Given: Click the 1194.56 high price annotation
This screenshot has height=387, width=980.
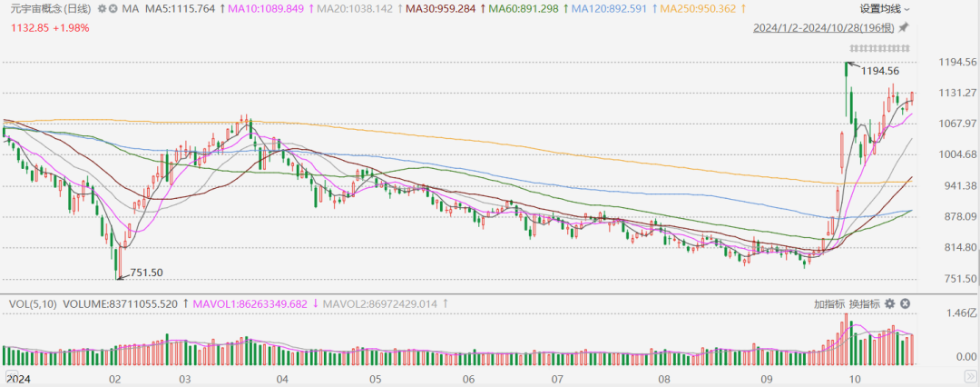Looking at the screenshot, I should coord(879,72).
